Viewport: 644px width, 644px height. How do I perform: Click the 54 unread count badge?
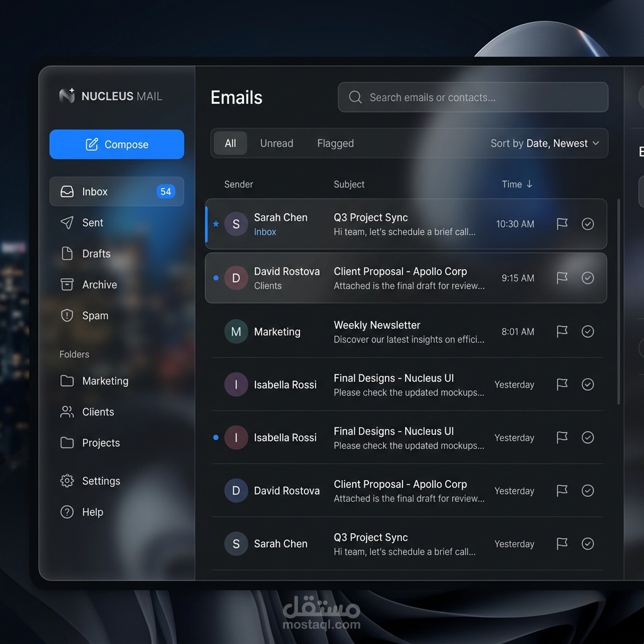point(165,191)
